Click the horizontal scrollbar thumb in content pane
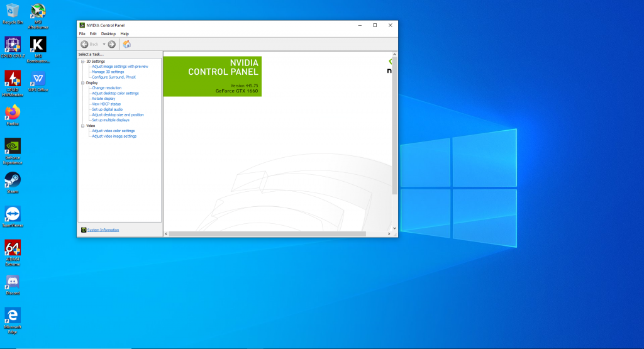 [x=267, y=234]
